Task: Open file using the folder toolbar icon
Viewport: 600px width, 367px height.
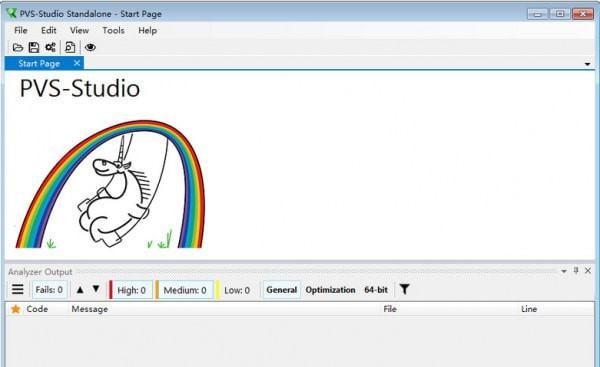Action: pyautogui.click(x=18, y=47)
